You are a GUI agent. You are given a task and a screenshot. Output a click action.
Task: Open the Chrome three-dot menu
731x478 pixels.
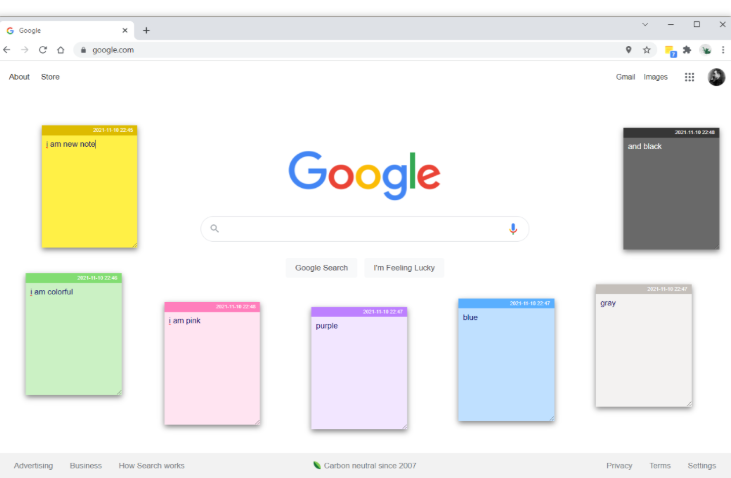pyautogui.click(x=723, y=50)
